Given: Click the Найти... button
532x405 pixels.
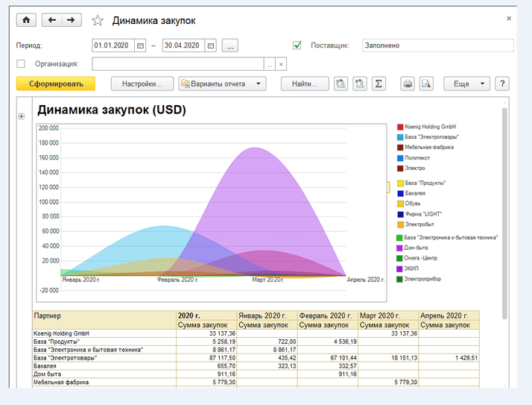Looking at the screenshot, I should click(305, 84).
